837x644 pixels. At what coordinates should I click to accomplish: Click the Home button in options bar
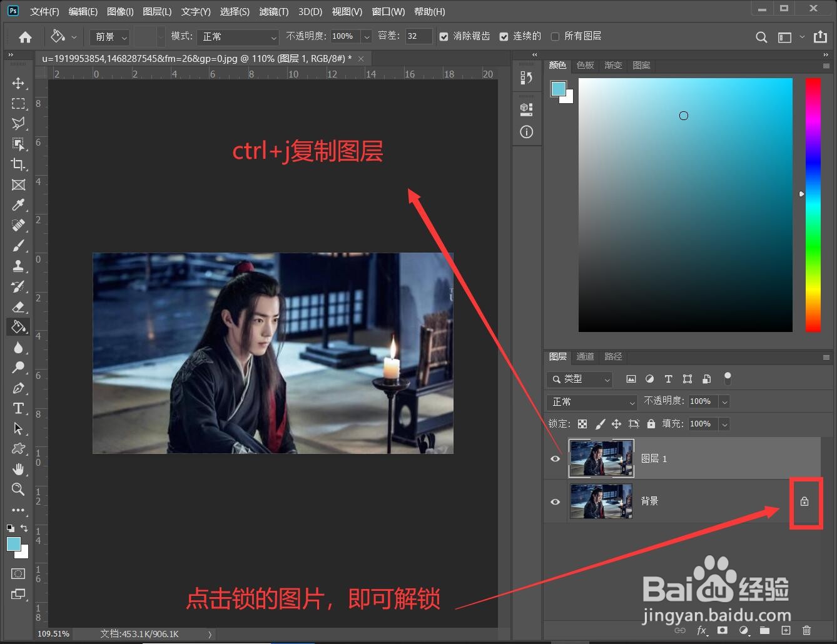(25, 38)
